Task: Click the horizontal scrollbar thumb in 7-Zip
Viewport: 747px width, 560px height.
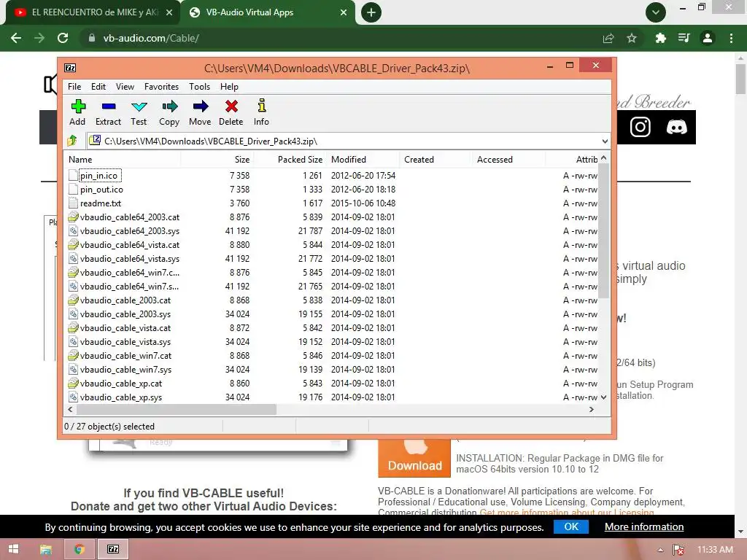Action: pyautogui.click(x=177, y=410)
